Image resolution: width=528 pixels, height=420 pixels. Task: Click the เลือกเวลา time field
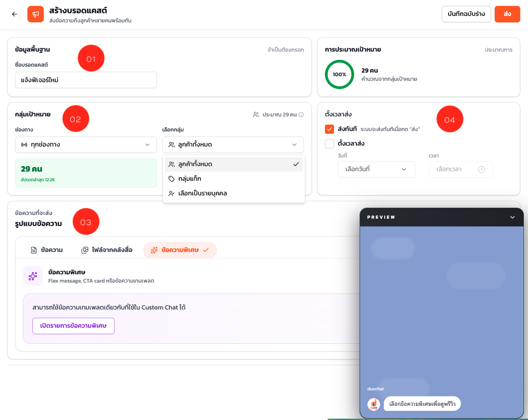tap(460, 169)
